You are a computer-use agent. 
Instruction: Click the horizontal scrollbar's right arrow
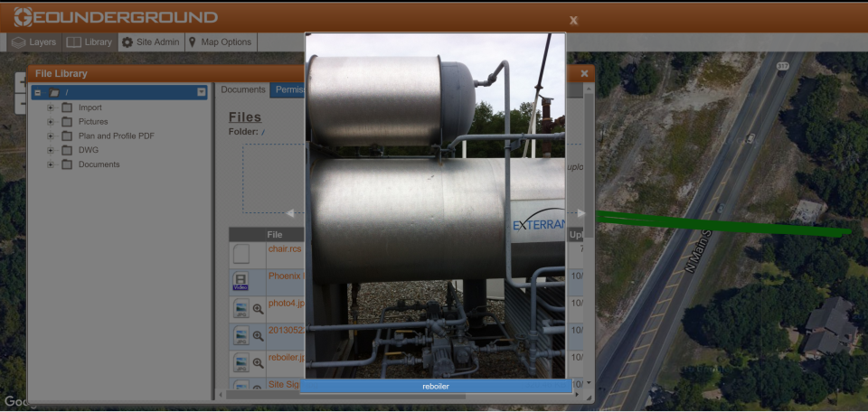point(578,395)
